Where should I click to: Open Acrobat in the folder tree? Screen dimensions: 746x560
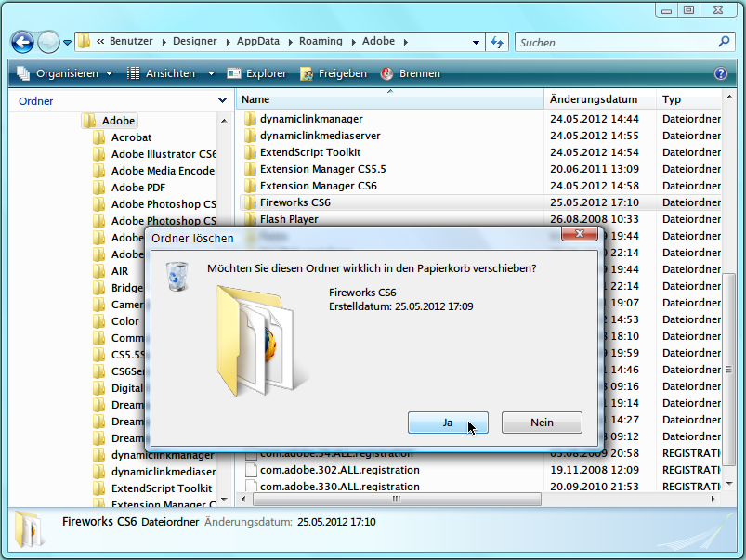[131, 137]
